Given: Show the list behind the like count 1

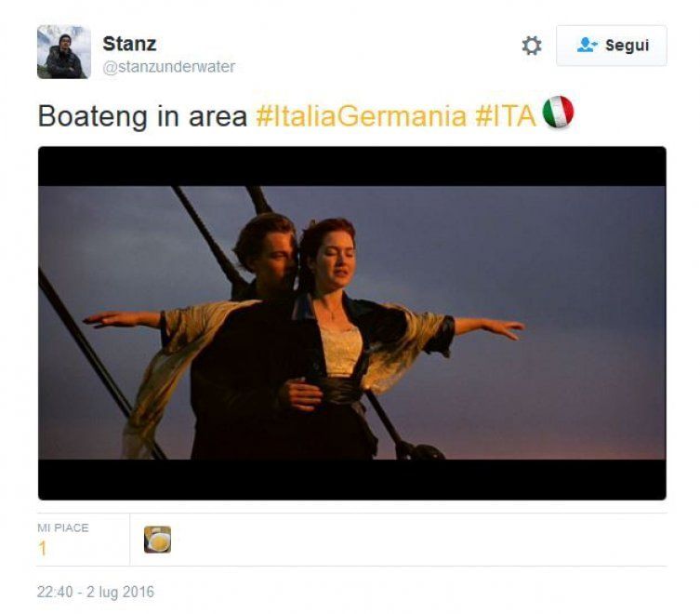Looking at the screenshot, I should pos(43,548).
